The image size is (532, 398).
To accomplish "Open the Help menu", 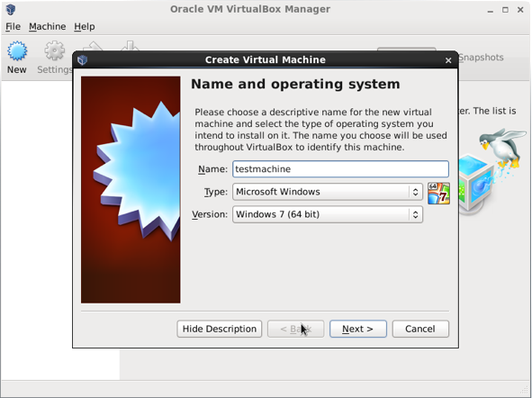I will click(x=85, y=26).
